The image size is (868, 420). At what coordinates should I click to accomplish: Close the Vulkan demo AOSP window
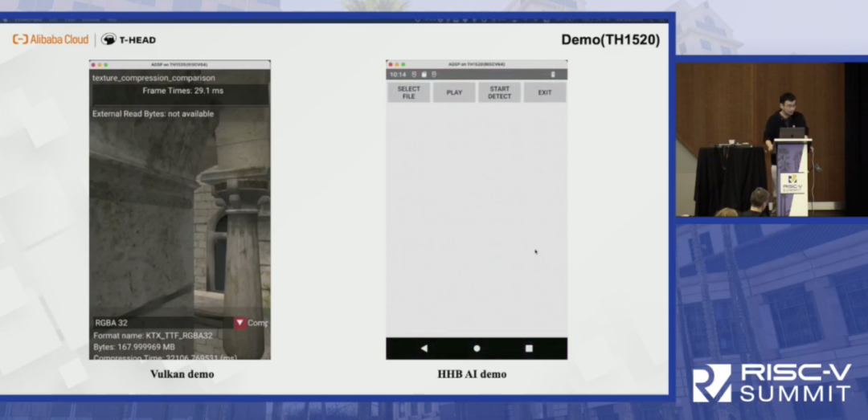[93, 65]
